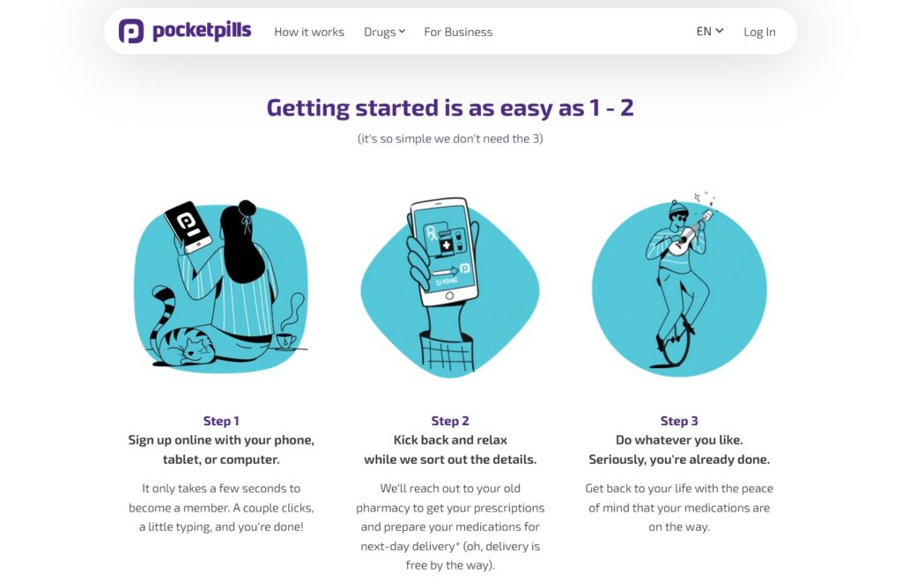Open the EN language selector

click(710, 31)
